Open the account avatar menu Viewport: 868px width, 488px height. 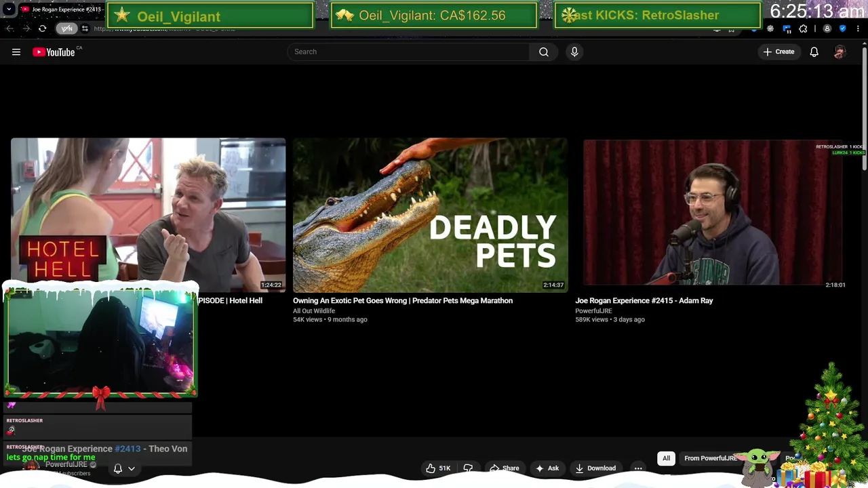840,52
